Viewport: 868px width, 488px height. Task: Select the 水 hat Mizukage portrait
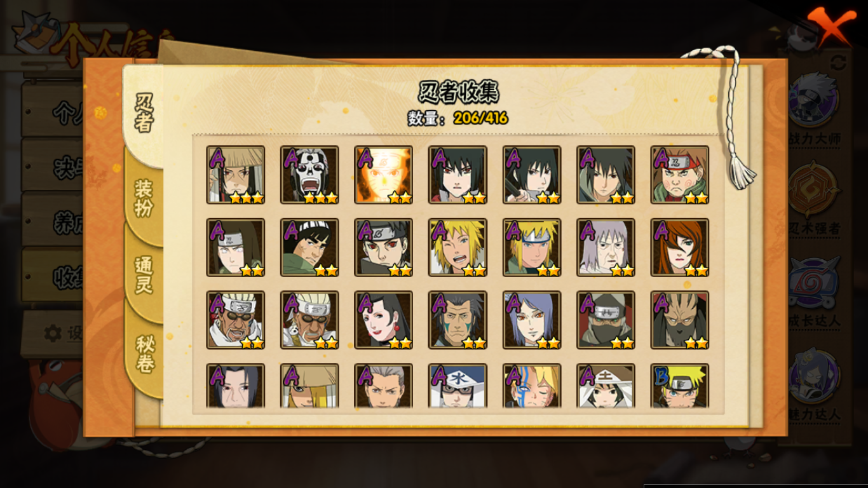click(458, 386)
